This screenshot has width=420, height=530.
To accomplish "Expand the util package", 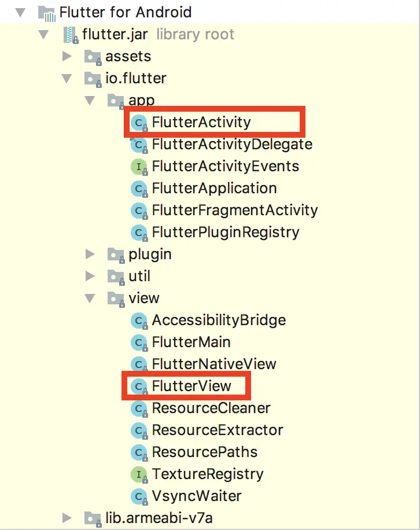I will [90, 276].
